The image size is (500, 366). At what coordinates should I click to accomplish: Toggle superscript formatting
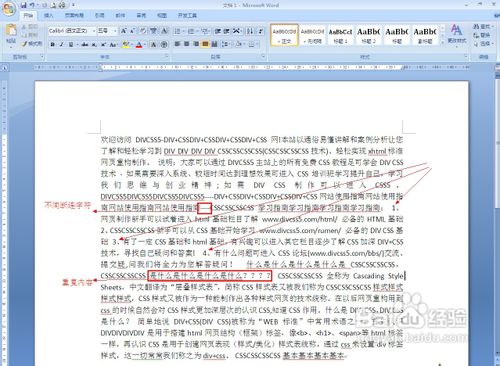click(103, 44)
